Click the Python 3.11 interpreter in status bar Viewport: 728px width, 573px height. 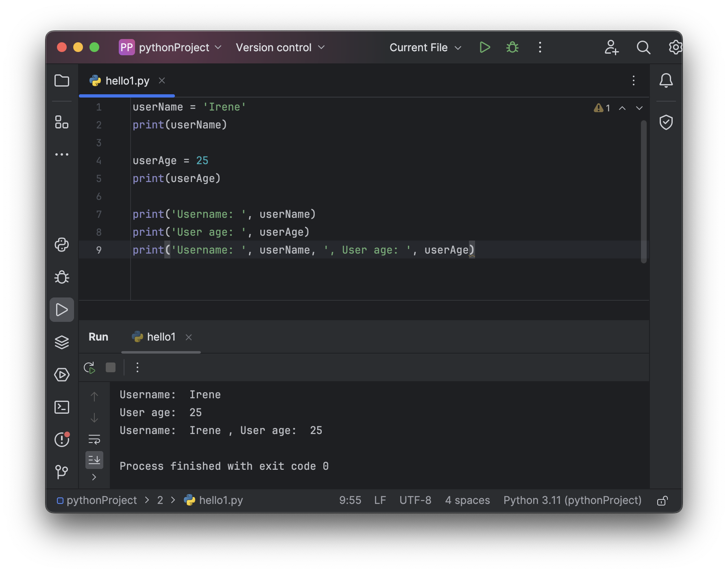[x=572, y=500]
